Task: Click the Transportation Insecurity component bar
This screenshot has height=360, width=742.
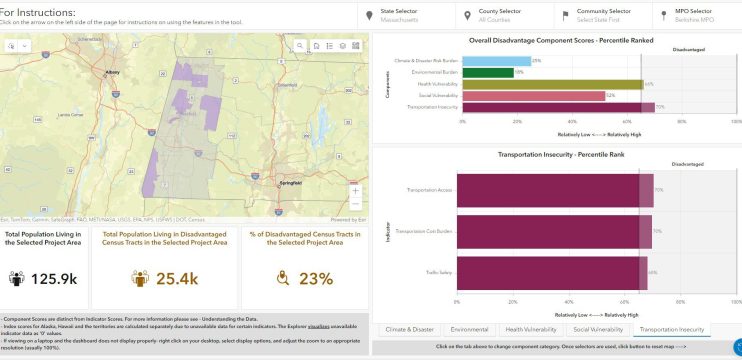Action: 558,107
